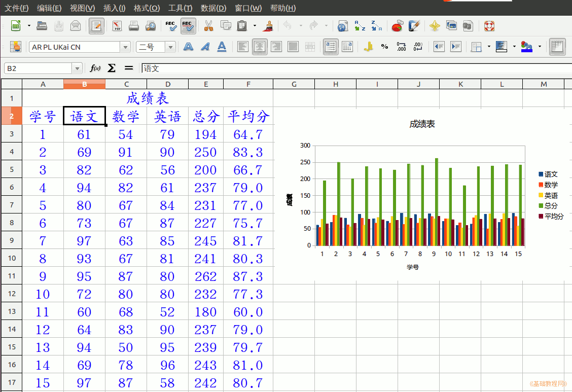The image size is (572, 392).
Task: Apply the current font color
Action: coord(527,47)
